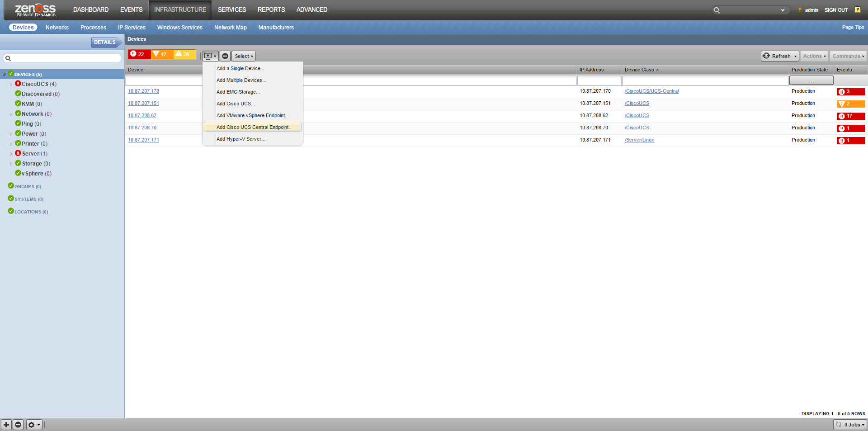This screenshot has height=431, width=868.
Task: Open the Add Device monitor icon dropdown
Action: [x=210, y=56]
